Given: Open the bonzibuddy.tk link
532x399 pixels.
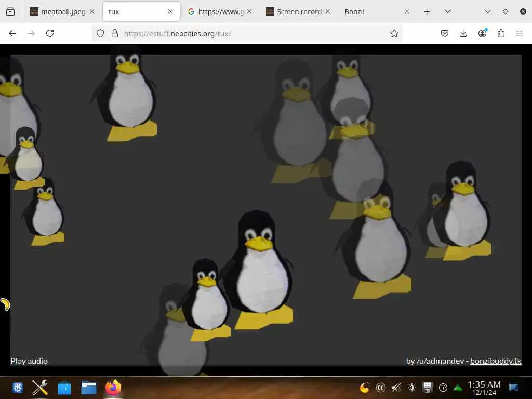Looking at the screenshot, I should tap(496, 361).
